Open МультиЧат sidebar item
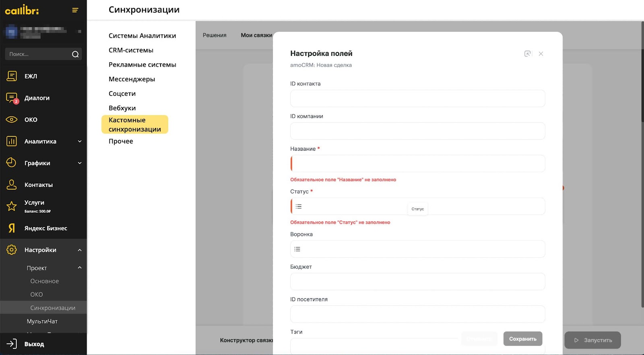This screenshot has height=355, width=644. (x=42, y=321)
